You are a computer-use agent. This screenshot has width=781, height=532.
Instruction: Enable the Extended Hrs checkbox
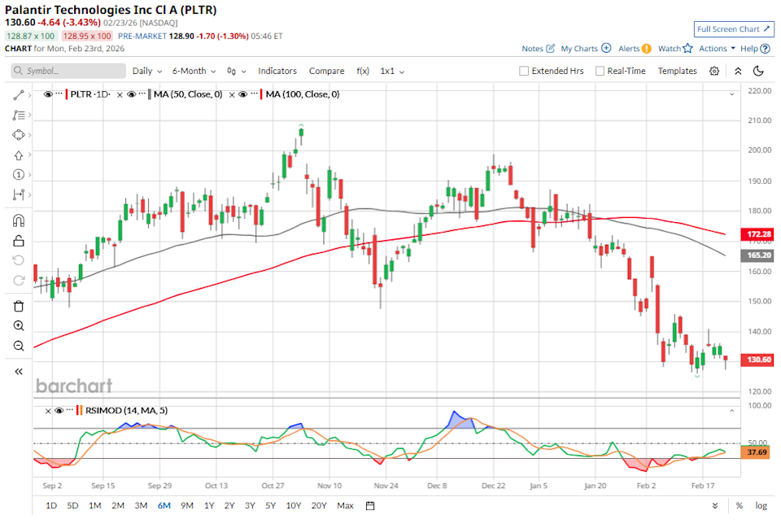pos(525,71)
